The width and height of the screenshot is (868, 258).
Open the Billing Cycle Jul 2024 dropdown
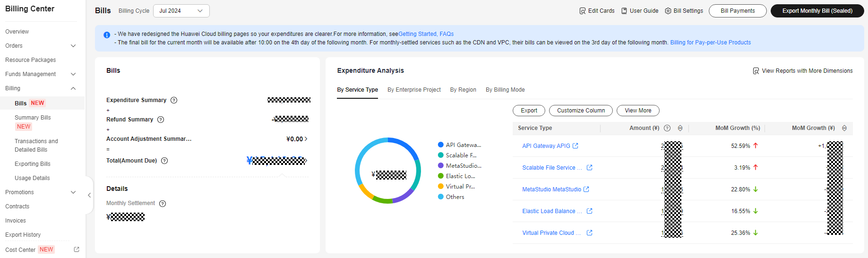pos(181,11)
